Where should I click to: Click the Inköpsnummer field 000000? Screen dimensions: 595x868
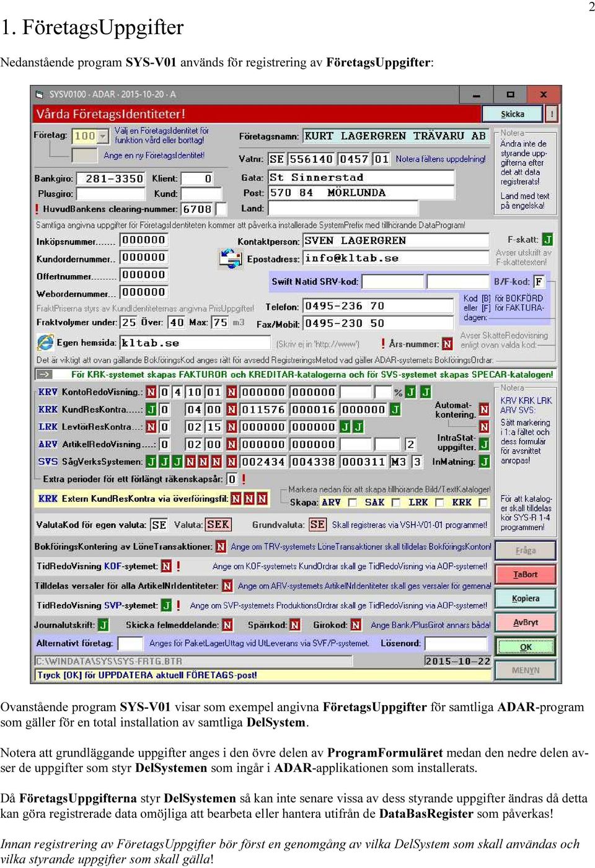(144, 240)
